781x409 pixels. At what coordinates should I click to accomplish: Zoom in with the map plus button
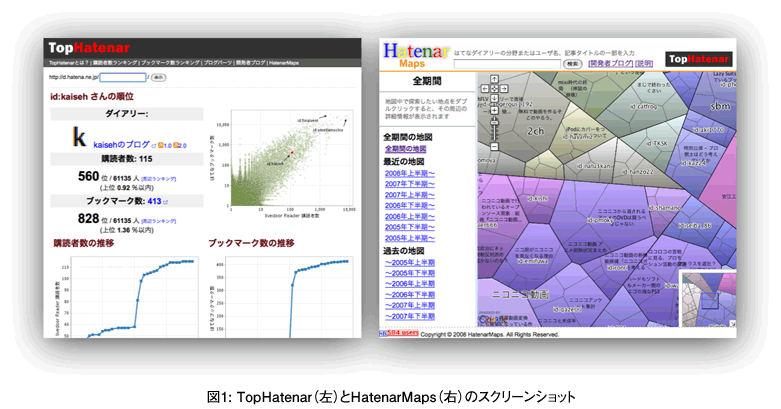[494, 111]
